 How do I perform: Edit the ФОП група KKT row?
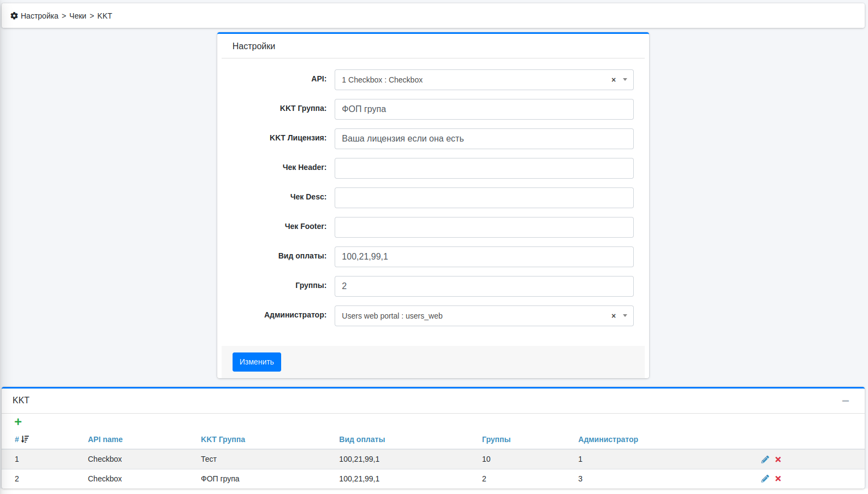click(x=765, y=479)
